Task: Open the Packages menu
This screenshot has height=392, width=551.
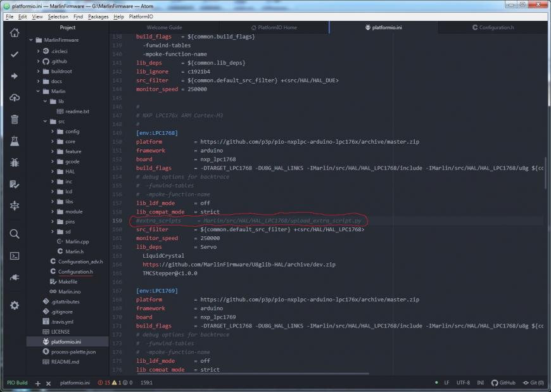Action: tap(98, 16)
